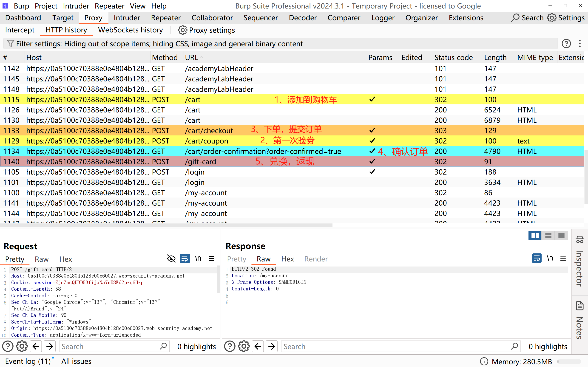
Task: Open Response panel hamburger options menu
Action: point(563,258)
